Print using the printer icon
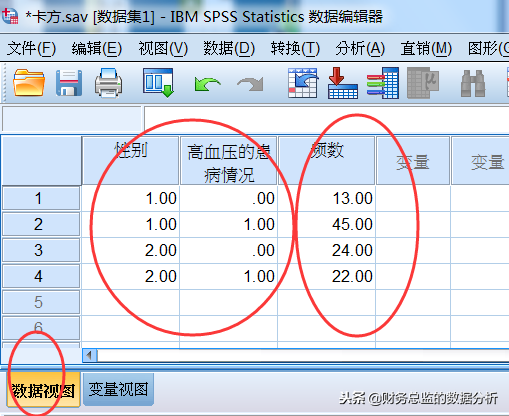The width and height of the screenshot is (509, 416). [108, 83]
